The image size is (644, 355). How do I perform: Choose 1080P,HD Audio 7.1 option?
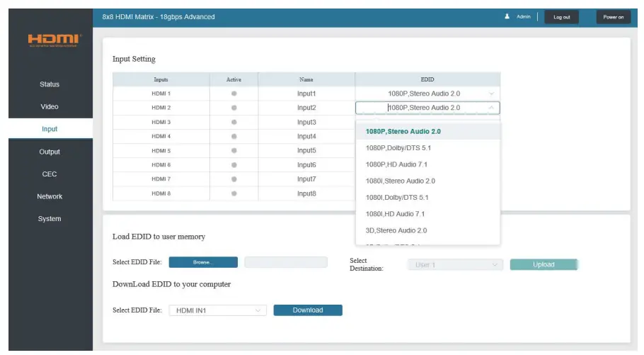[x=427, y=164]
